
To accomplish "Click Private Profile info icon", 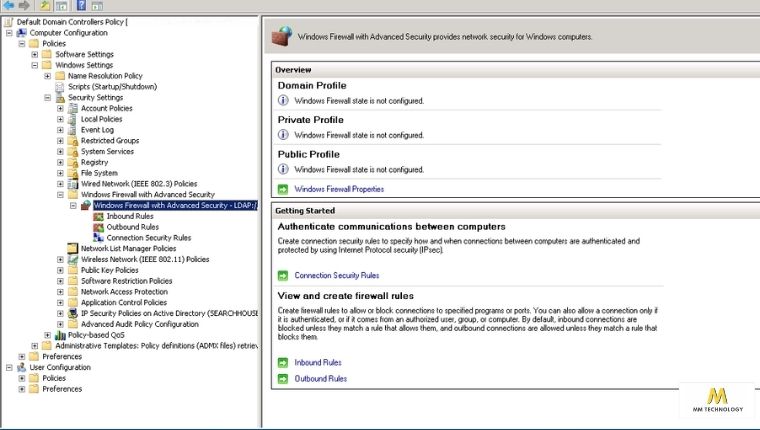I will [283, 135].
